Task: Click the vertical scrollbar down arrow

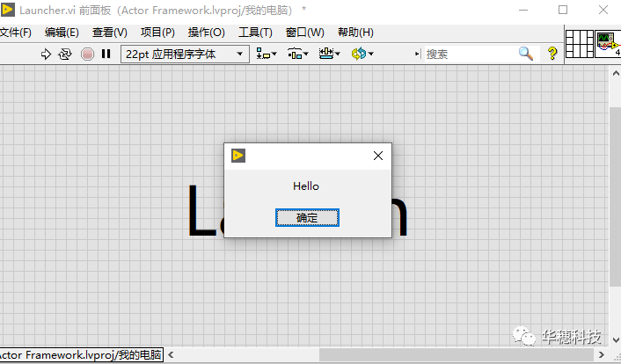Action: click(x=616, y=340)
